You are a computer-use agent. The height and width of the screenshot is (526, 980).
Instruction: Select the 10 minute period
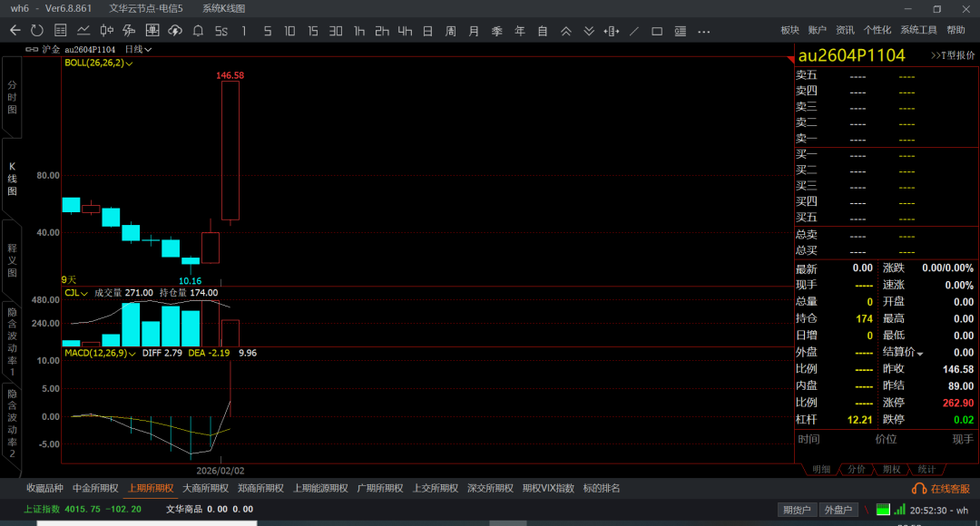pyautogui.click(x=289, y=31)
